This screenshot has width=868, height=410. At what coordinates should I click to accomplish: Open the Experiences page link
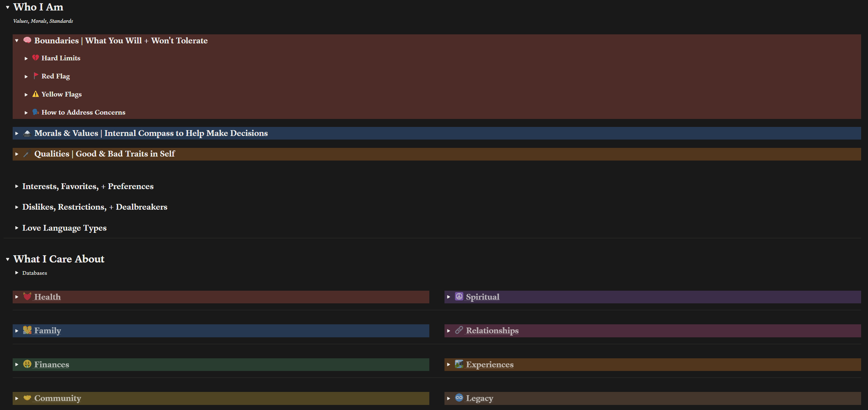tap(489, 364)
